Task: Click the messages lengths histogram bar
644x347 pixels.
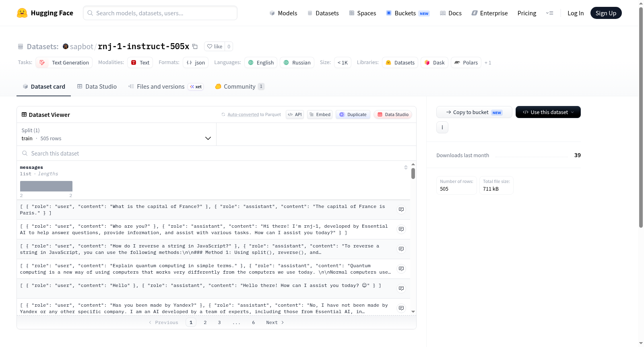Action: click(x=46, y=186)
